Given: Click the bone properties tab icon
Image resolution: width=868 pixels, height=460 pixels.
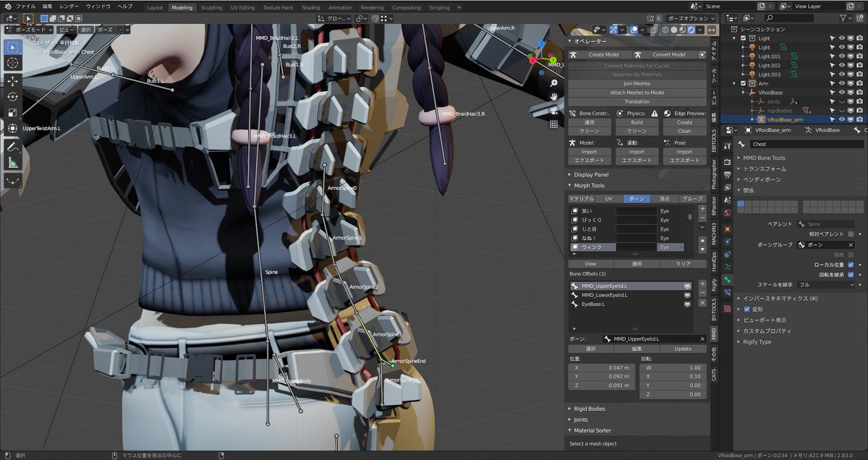Looking at the screenshot, I should pos(727,278).
